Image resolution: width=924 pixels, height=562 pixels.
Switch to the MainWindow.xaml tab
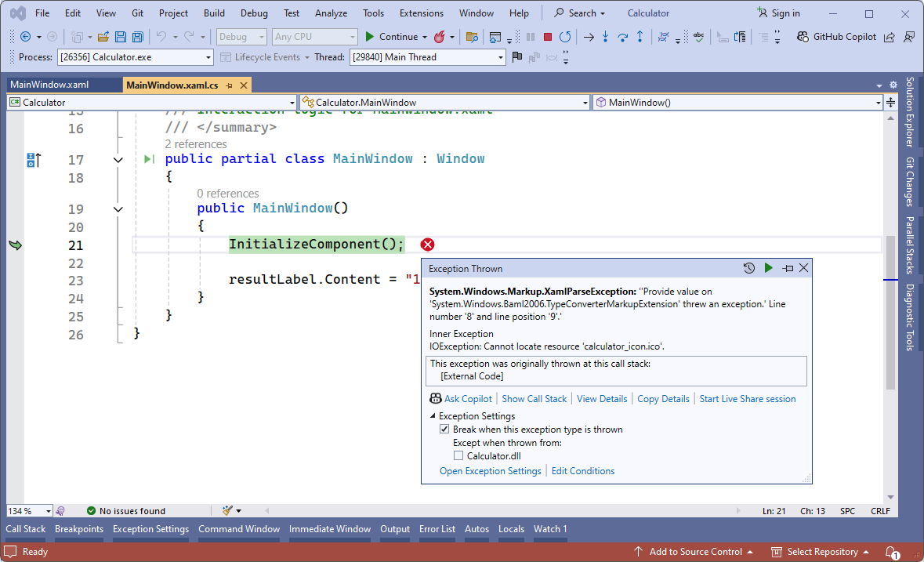point(49,85)
